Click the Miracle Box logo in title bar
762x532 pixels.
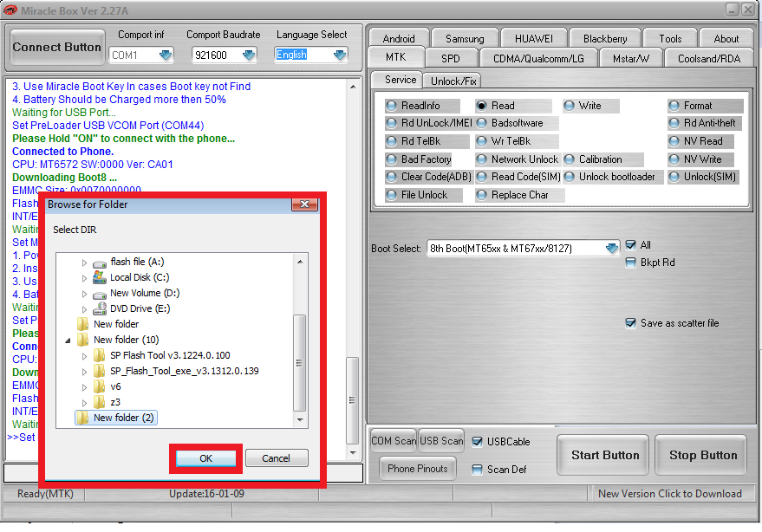coord(10,10)
